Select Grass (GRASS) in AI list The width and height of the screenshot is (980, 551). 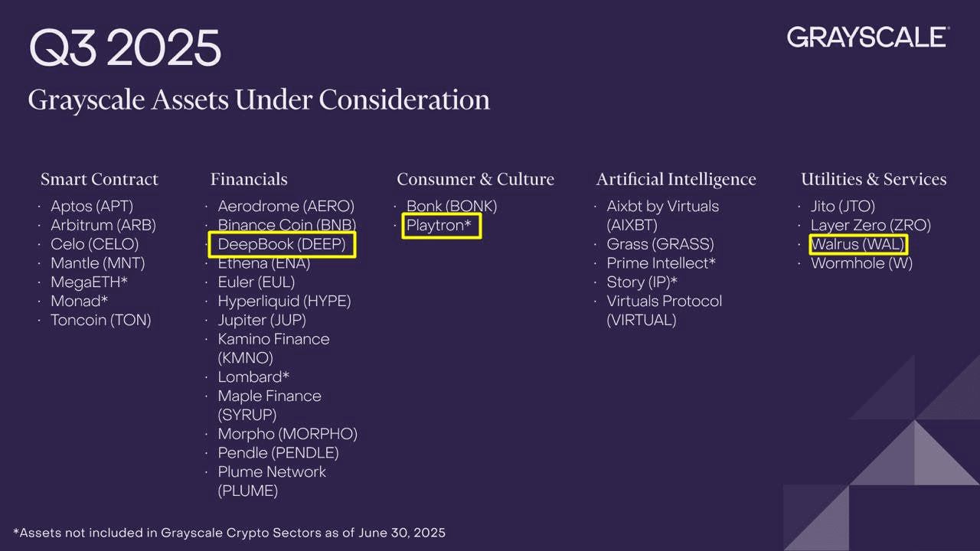[x=660, y=245]
